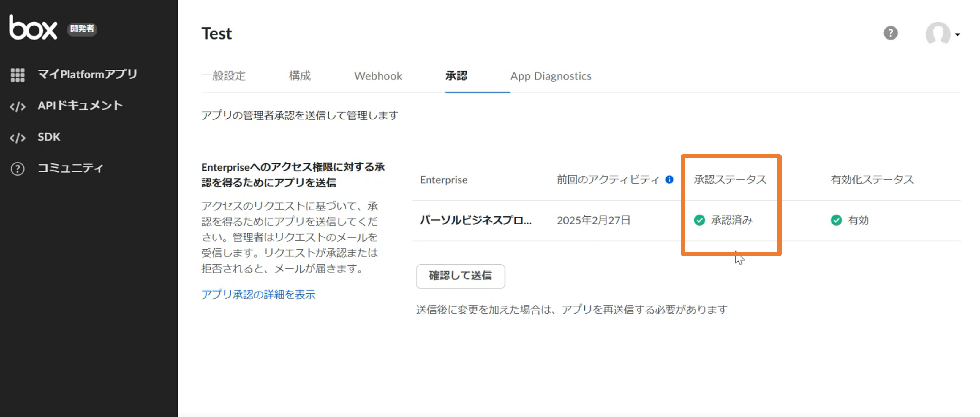The height and width of the screenshot is (417, 980).
Task: Select the 承認 tab
Action: click(456, 76)
